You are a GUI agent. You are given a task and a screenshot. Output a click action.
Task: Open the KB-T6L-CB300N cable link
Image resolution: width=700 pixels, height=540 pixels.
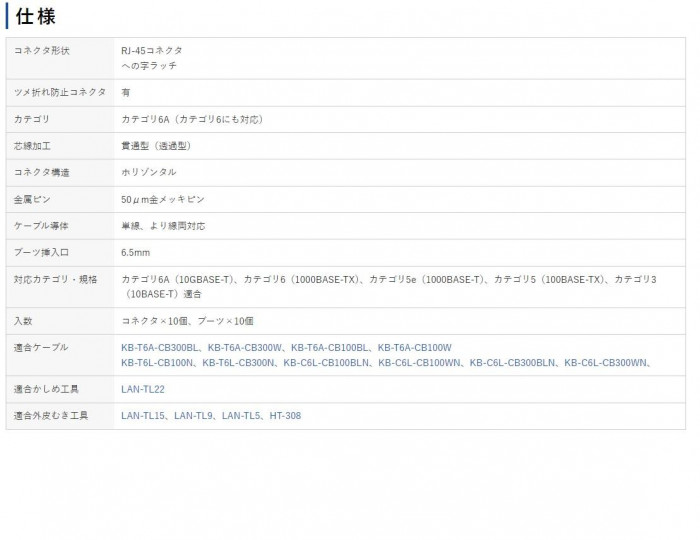tap(238, 363)
